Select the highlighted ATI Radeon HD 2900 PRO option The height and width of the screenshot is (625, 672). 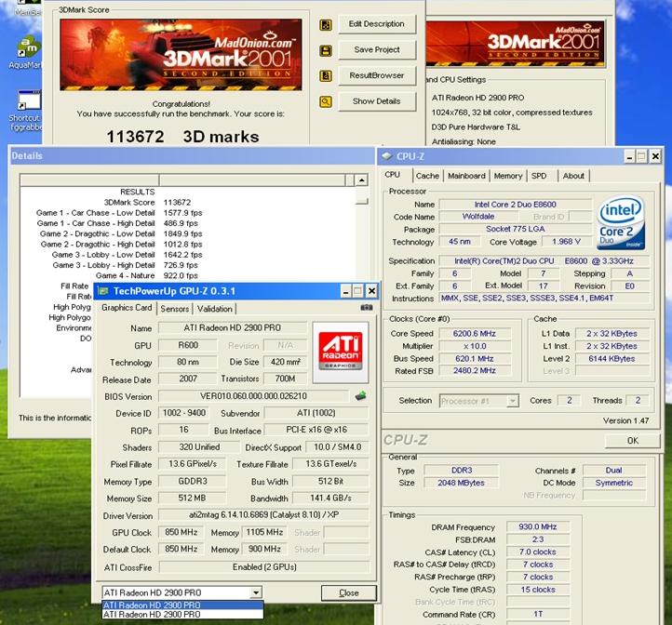[182, 605]
